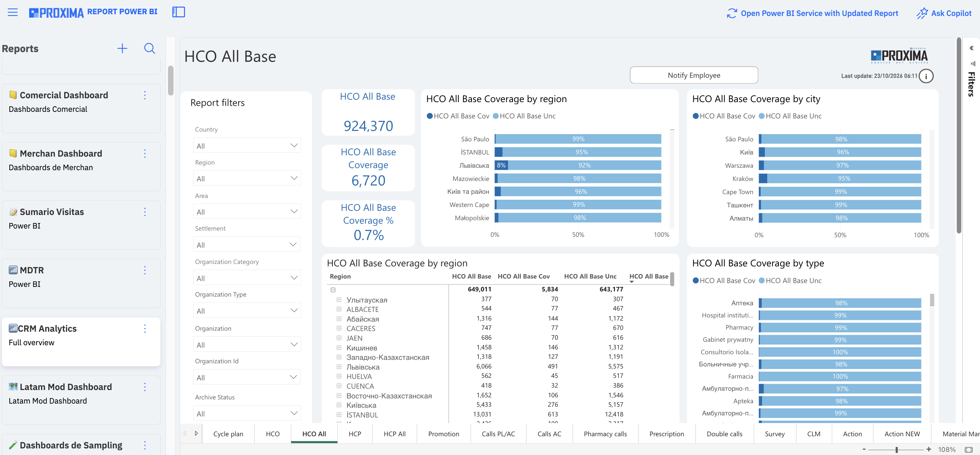Click the fit-to-page icon near zoom percentage
This screenshot has width=980, height=455.
pos(969,450)
